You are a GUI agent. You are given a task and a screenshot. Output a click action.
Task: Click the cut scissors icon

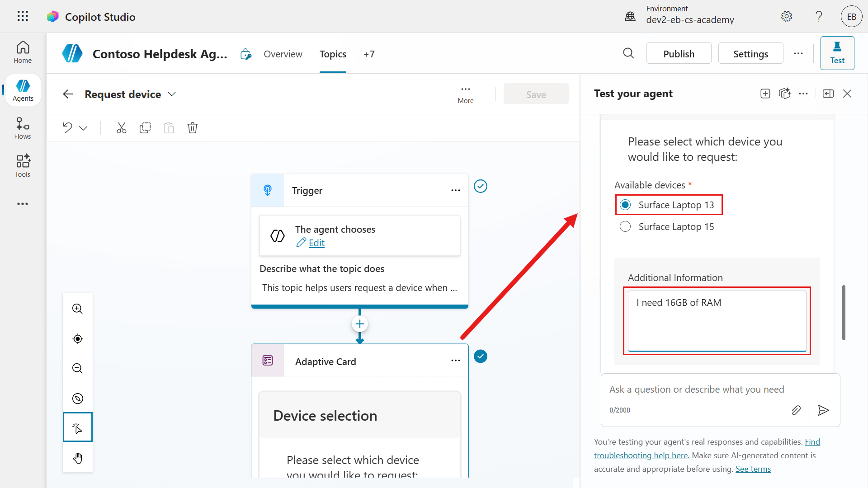[x=121, y=128]
